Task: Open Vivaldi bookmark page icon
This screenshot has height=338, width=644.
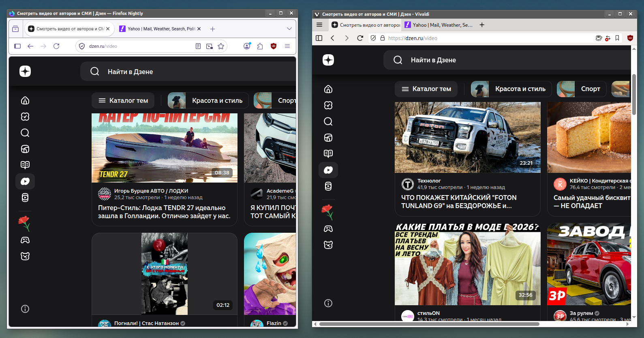Action: [617, 38]
